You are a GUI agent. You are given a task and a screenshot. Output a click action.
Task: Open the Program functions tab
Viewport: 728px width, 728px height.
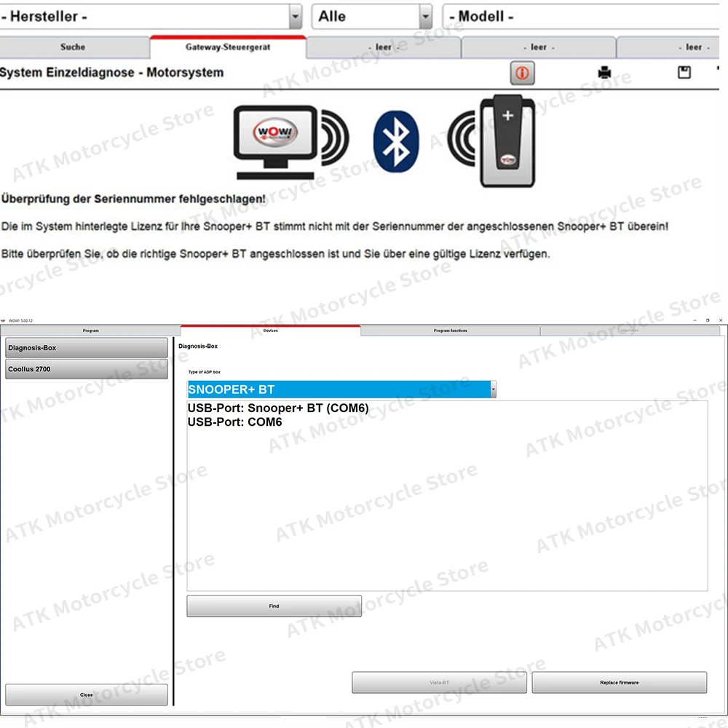coord(450,331)
